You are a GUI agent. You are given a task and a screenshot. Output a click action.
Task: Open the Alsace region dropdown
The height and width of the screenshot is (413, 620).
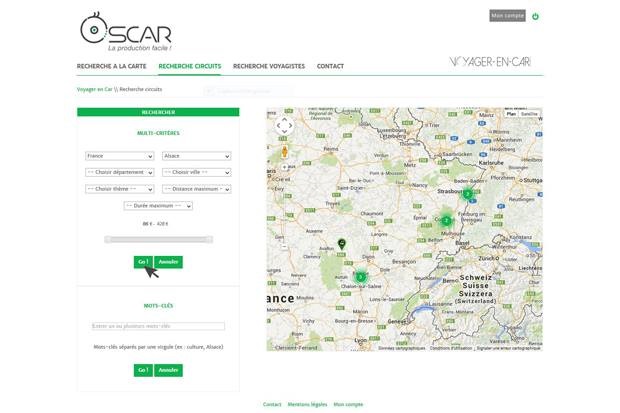point(197,156)
